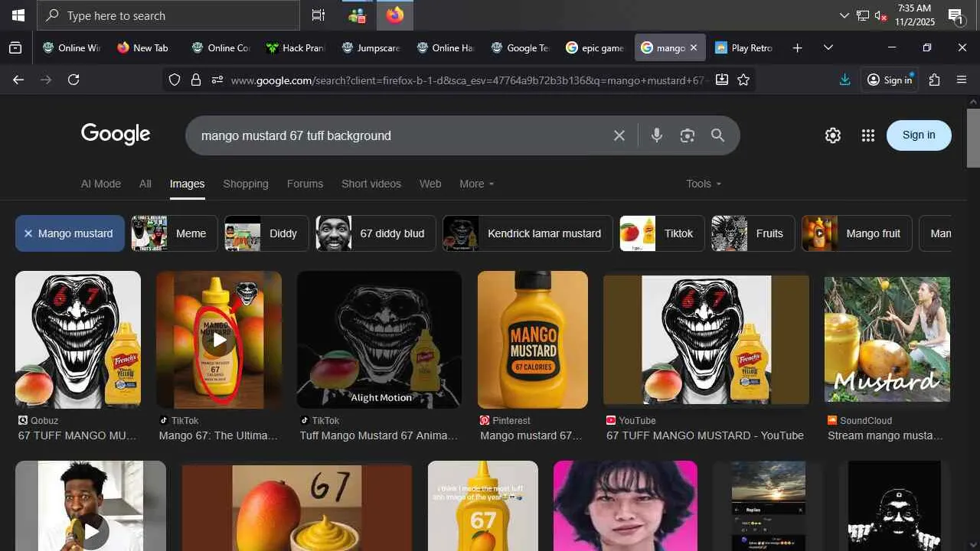Viewport: 980px width, 551px height.
Task: Open the Firefox downloads panel
Action: pyautogui.click(x=845, y=80)
